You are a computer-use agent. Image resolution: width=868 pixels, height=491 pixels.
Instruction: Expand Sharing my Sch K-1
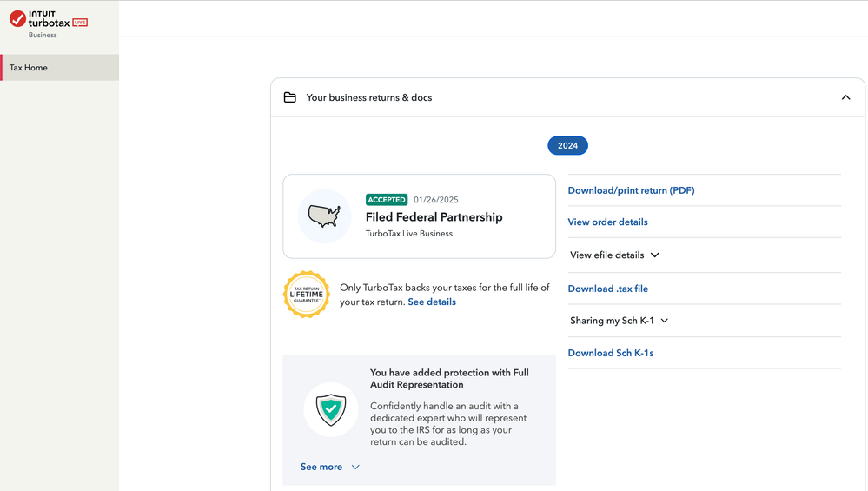click(x=619, y=321)
